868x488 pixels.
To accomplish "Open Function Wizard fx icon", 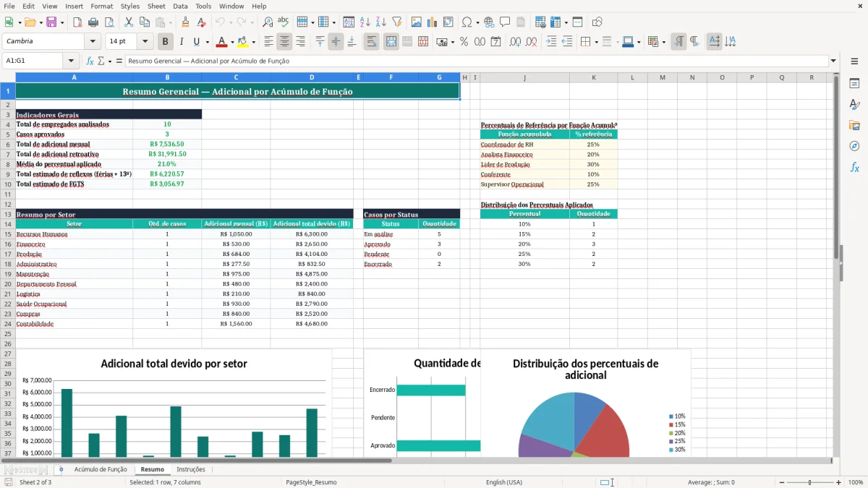I will 90,61.
